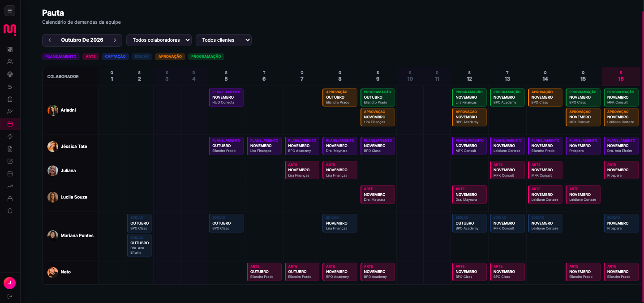Click the COLABORADOR column header

point(63,77)
